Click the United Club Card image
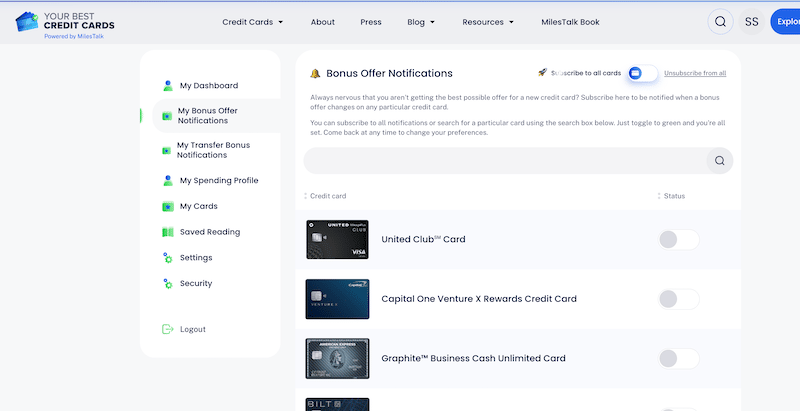This screenshot has height=411, width=800. [337, 240]
